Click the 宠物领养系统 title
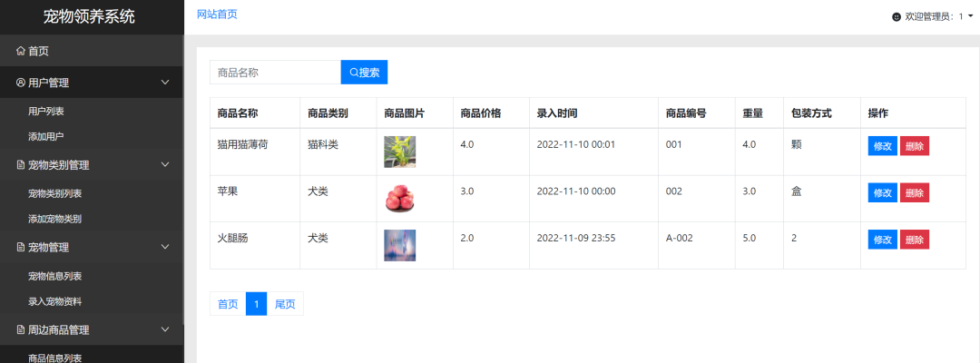 click(x=89, y=17)
